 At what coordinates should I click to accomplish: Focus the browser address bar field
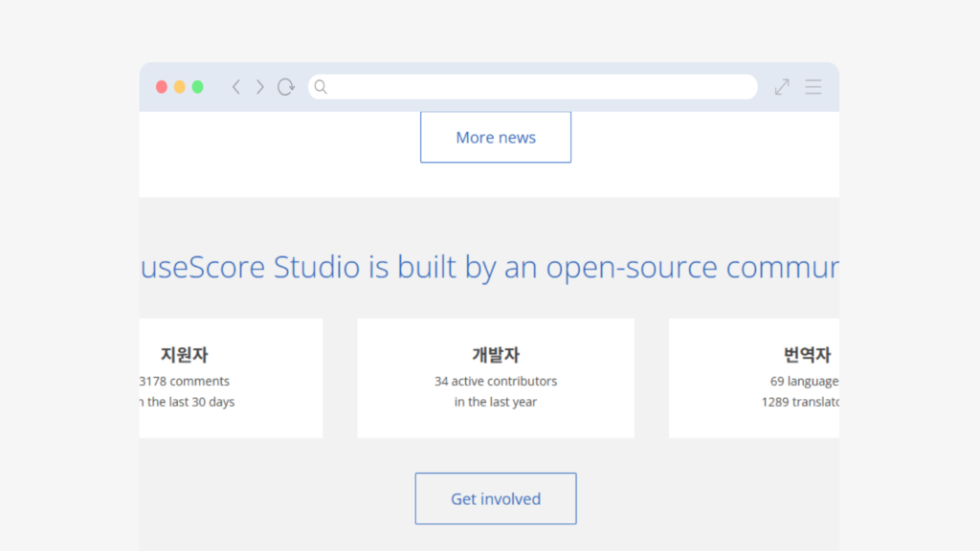[x=532, y=87]
